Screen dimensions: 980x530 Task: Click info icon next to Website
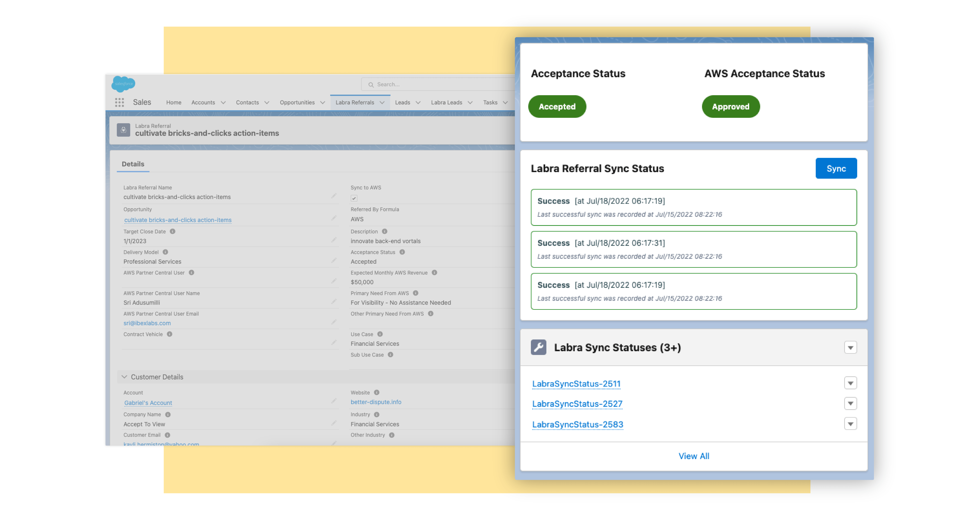point(377,392)
